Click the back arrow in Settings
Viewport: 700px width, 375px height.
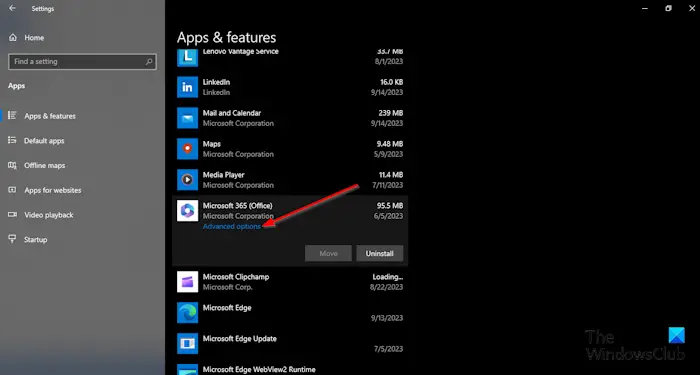coord(12,8)
